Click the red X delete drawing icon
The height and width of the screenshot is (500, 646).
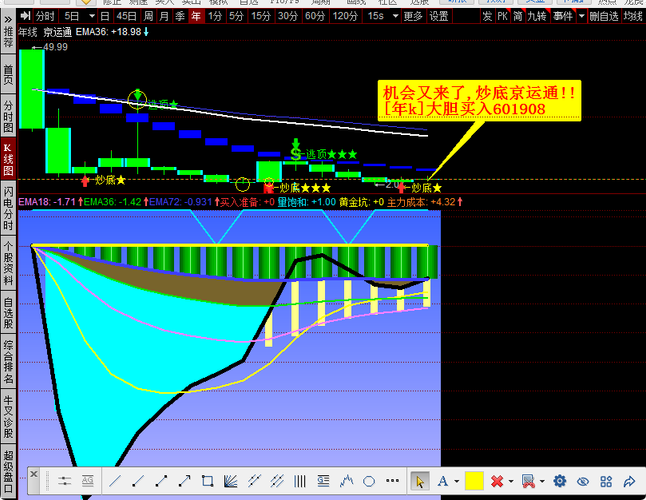pyautogui.click(x=497, y=481)
